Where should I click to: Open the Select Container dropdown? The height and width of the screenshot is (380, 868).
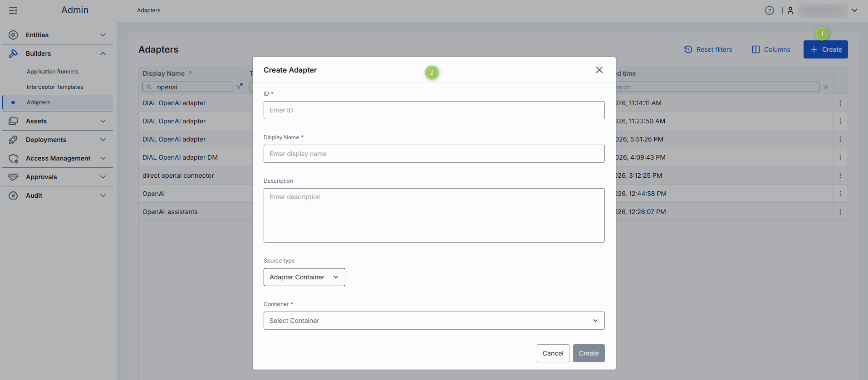pos(434,321)
